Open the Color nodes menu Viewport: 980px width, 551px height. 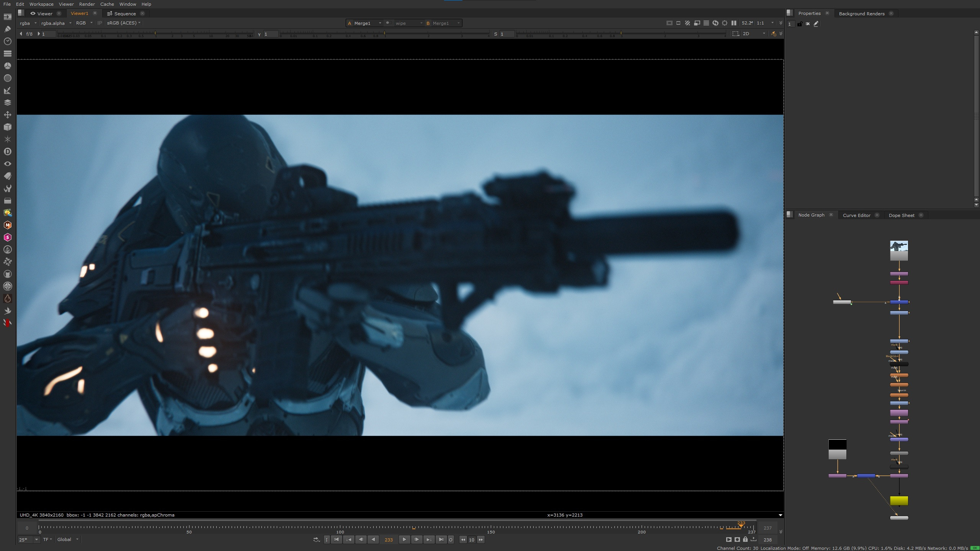coord(7,66)
